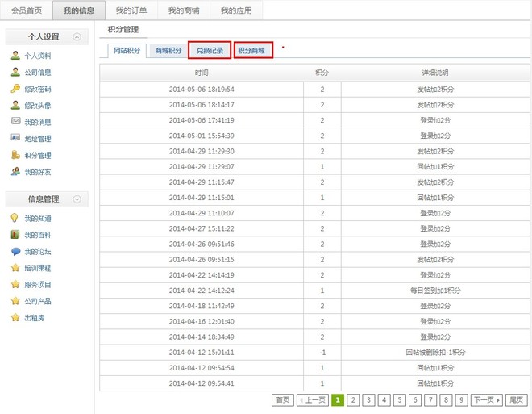Open the 我的商铺 top tab
The image size is (532, 414).
point(183,10)
